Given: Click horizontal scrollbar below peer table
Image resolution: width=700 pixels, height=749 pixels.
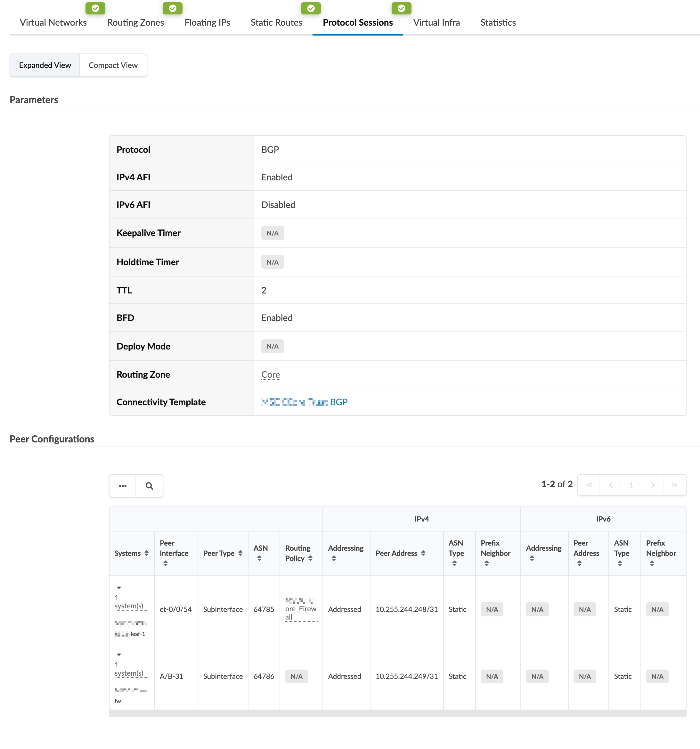Looking at the screenshot, I should (x=397, y=713).
